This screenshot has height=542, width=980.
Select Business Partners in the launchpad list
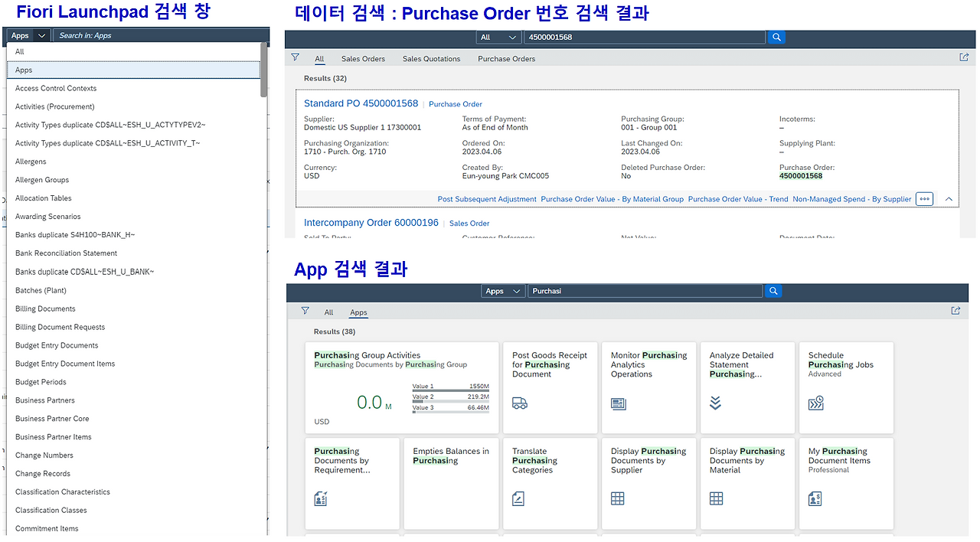point(44,400)
